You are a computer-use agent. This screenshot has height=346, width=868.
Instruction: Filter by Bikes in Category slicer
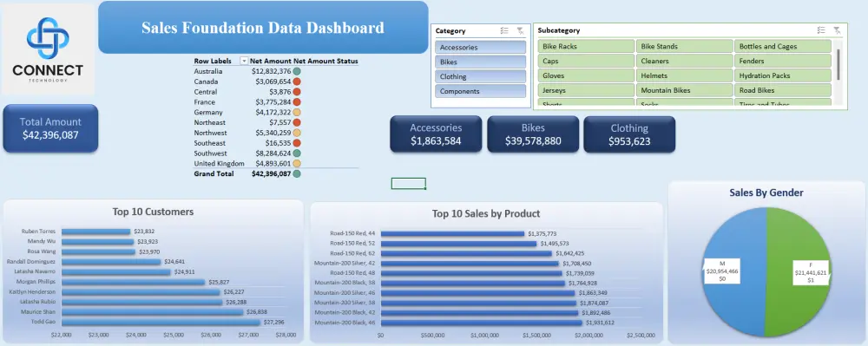point(481,62)
